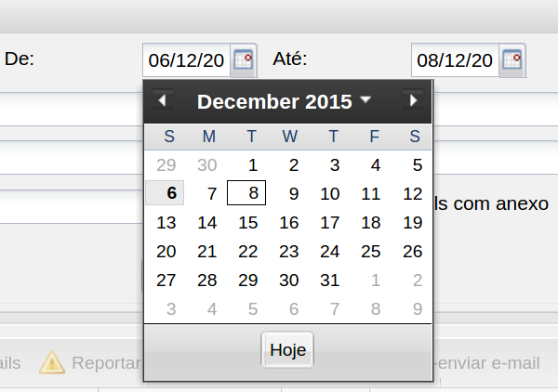Select December 1 in the calendar

pyautogui.click(x=252, y=165)
